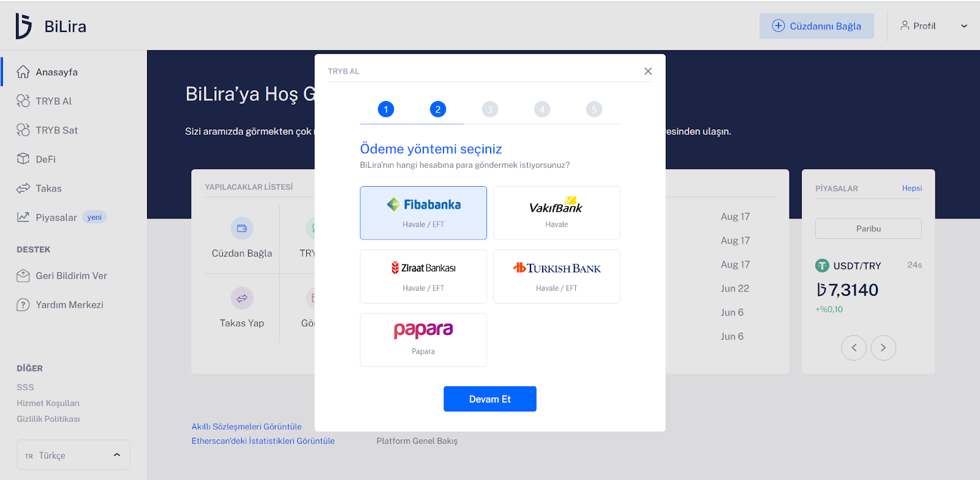980x480 pixels.
Task: Click the +%0,10 change value
Action: (x=829, y=309)
